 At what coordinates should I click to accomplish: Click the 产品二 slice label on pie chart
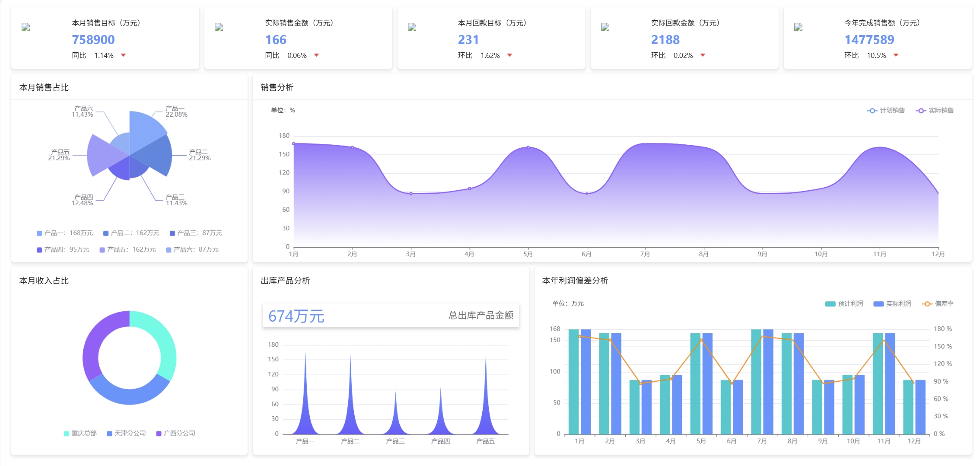(200, 155)
